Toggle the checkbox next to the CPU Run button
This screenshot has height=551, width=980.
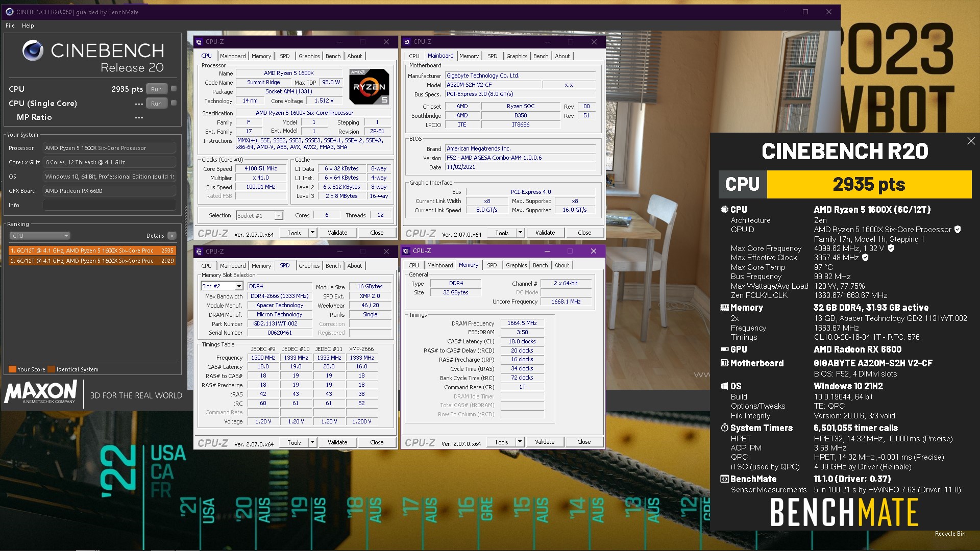(174, 89)
